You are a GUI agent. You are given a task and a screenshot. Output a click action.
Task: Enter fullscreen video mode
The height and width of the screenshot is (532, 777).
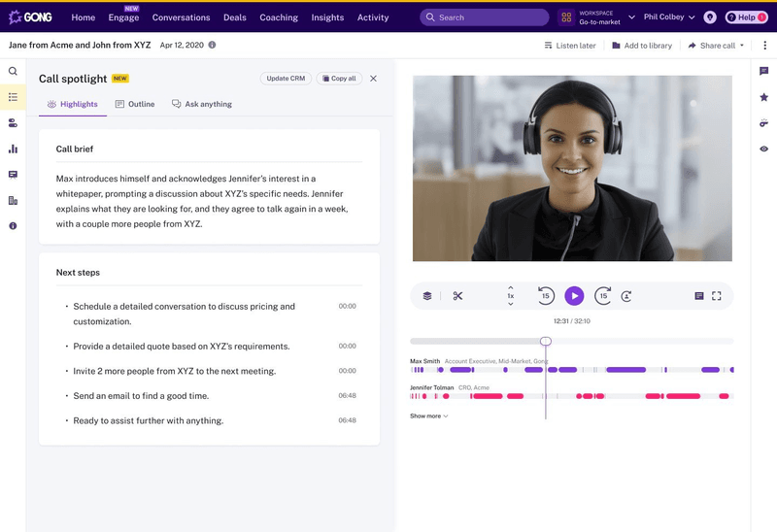[717, 296]
